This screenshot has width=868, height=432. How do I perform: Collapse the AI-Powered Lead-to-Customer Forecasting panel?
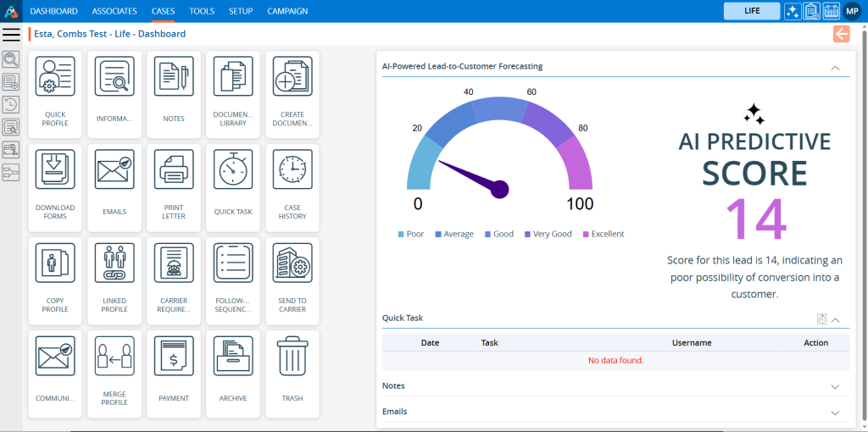[835, 67]
